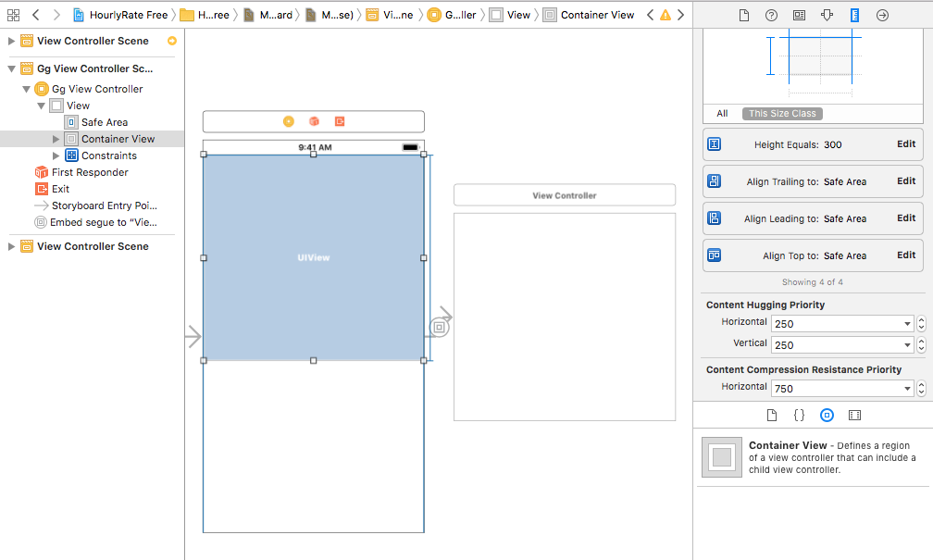Click the scene's yellow view controller dock icon

click(x=289, y=121)
